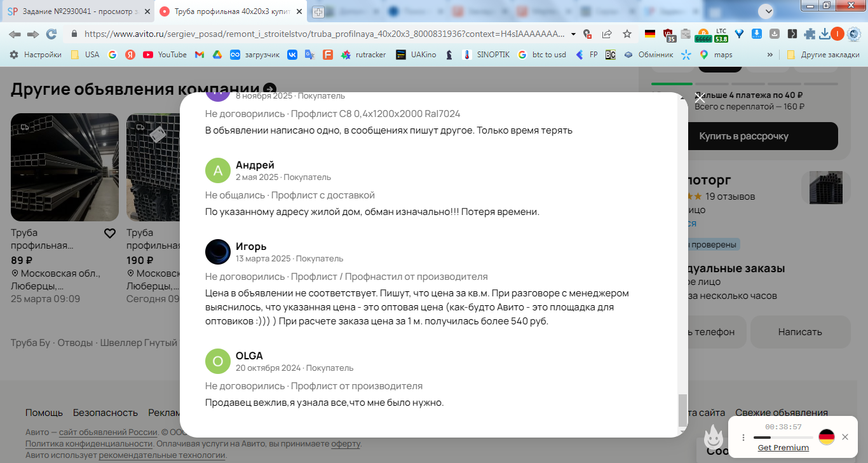This screenshot has height=463, width=868.
Task: Open the LTC 53.8 price extension
Action: 721,34
